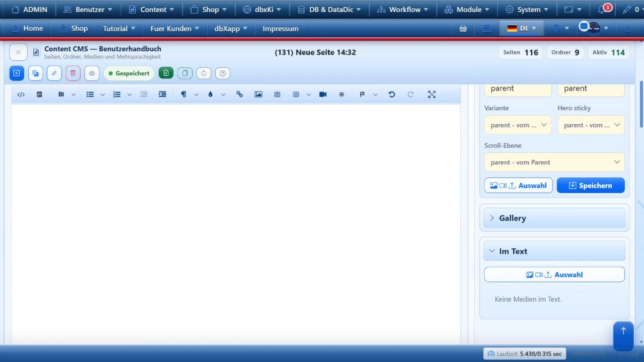Toggle HTML source code view

tap(21, 95)
